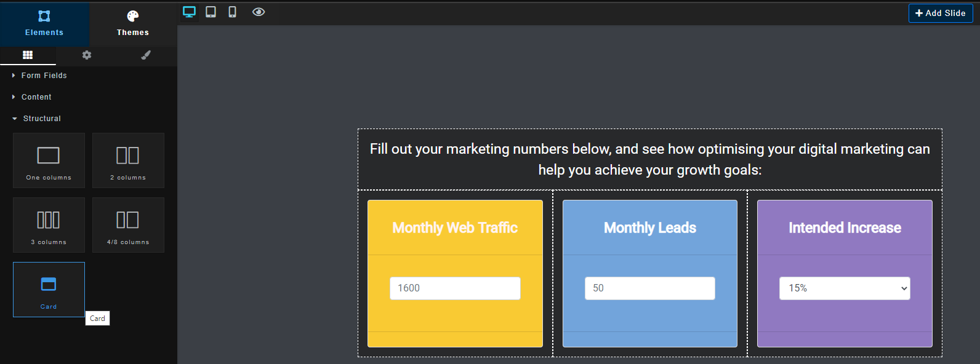Add a 4/8 columns layout element
The width and height of the screenshot is (980, 364).
coord(128,224)
